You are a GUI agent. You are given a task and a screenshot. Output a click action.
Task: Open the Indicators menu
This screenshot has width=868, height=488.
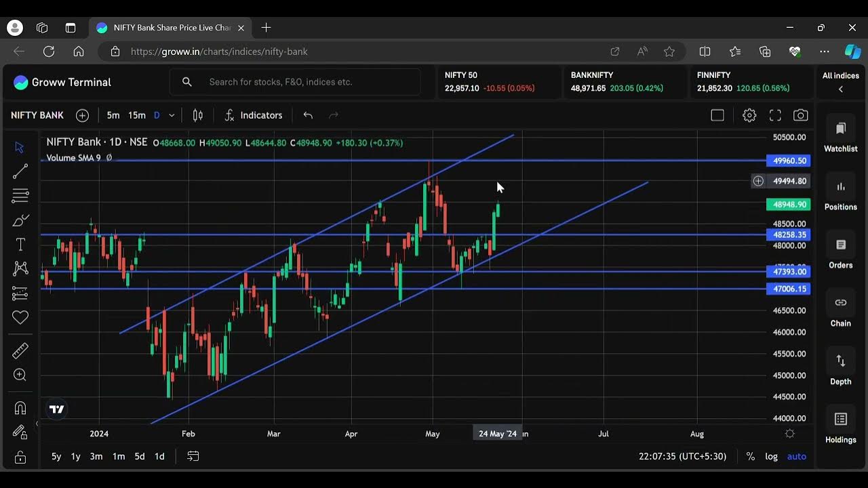254,115
